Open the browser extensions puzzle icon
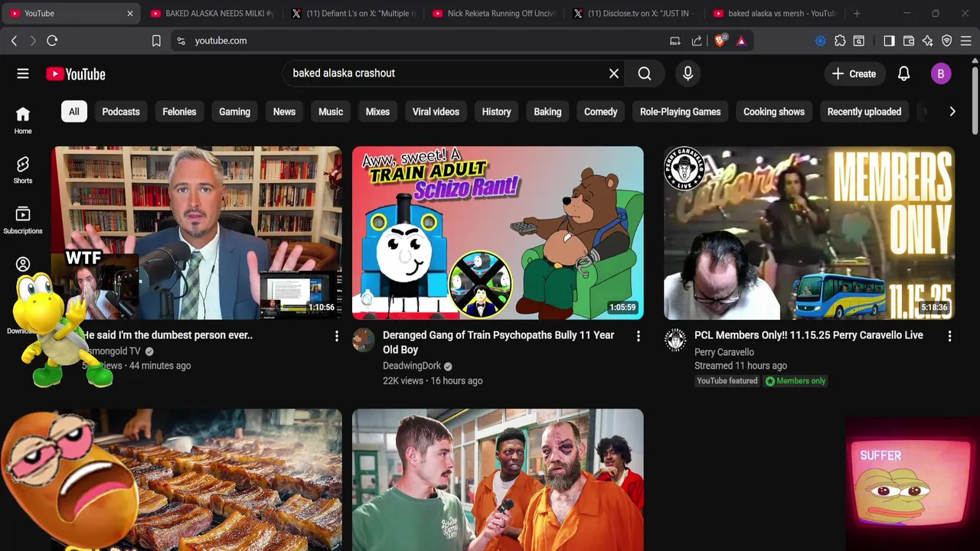This screenshot has width=980, height=551. 840,41
